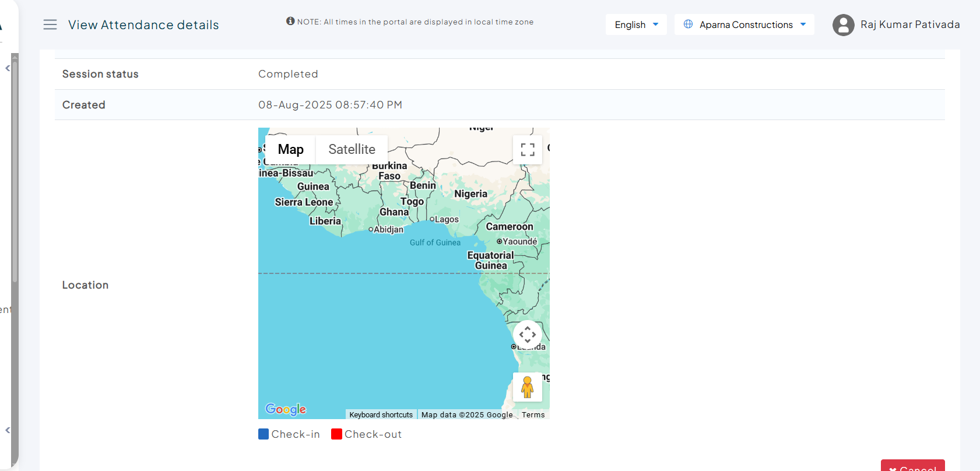
Task: Open the map Terms link
Action: click(x=533, y=415)
